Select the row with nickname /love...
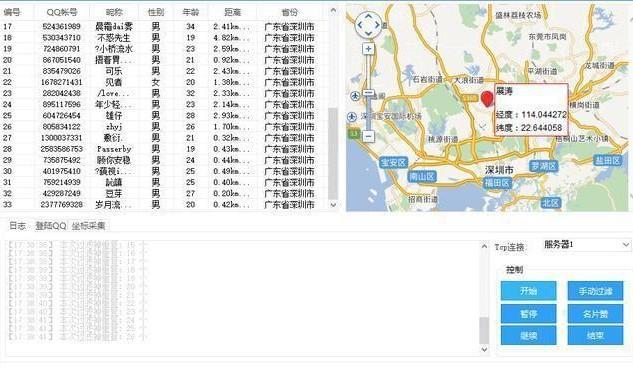Screen dimensions: 633x370 (161, 94)
